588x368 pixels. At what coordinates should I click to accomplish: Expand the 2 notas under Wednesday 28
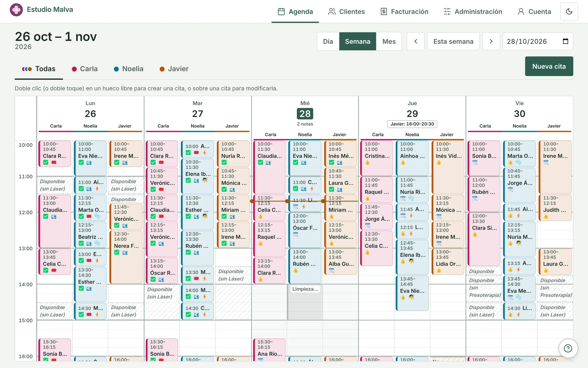305,124
